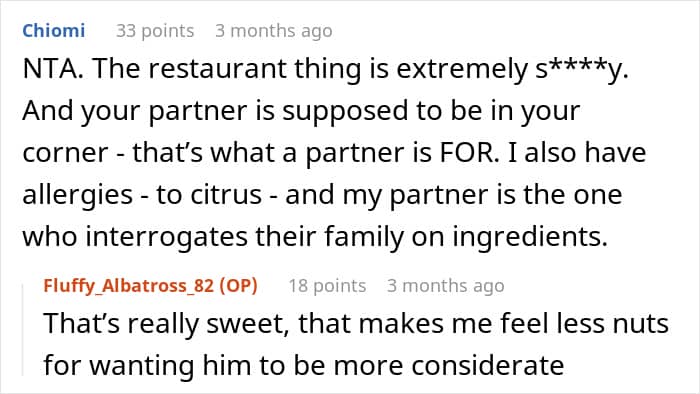Image resolution: width=700 pixels, height=394 pixels.
Task: Click the 18 points score label
Action: pyautogui.click(x=327, y=286)
